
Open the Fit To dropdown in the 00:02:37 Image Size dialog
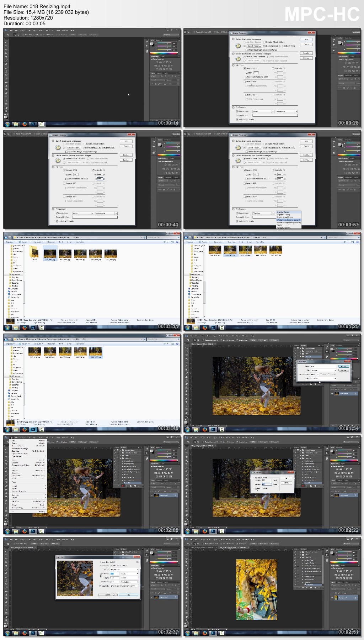tap(124, 570)
